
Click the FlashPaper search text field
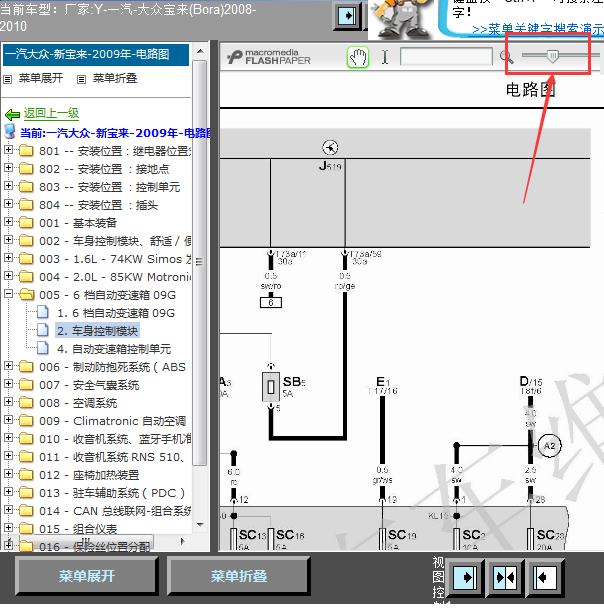point(446,57)
